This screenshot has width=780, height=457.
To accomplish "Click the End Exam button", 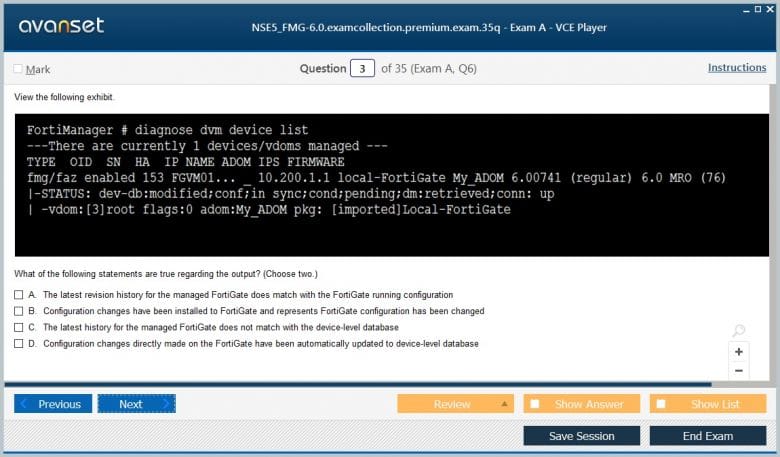I will coord(707,436).
